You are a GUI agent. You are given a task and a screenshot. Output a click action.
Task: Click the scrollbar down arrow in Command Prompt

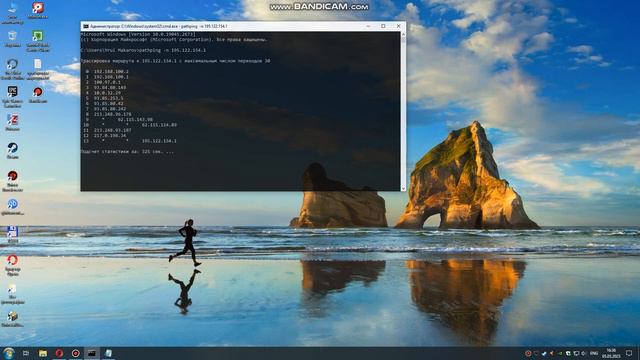(403, 189)
